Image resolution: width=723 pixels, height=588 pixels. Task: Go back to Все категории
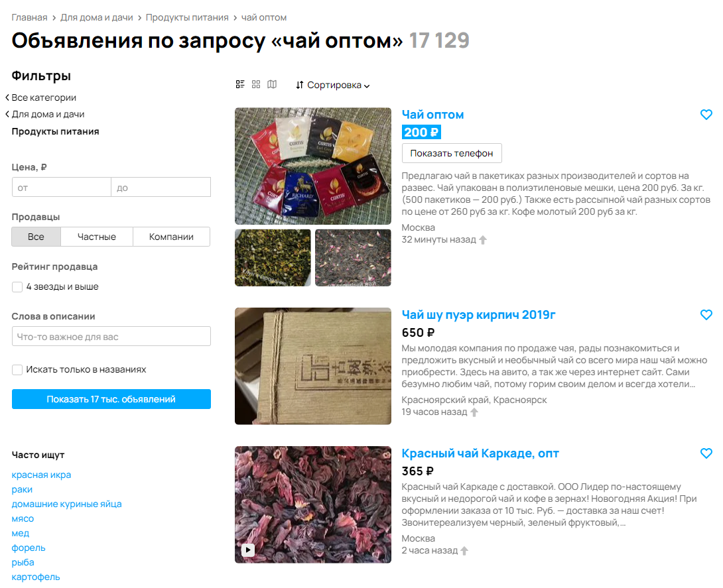click(40, 97)
